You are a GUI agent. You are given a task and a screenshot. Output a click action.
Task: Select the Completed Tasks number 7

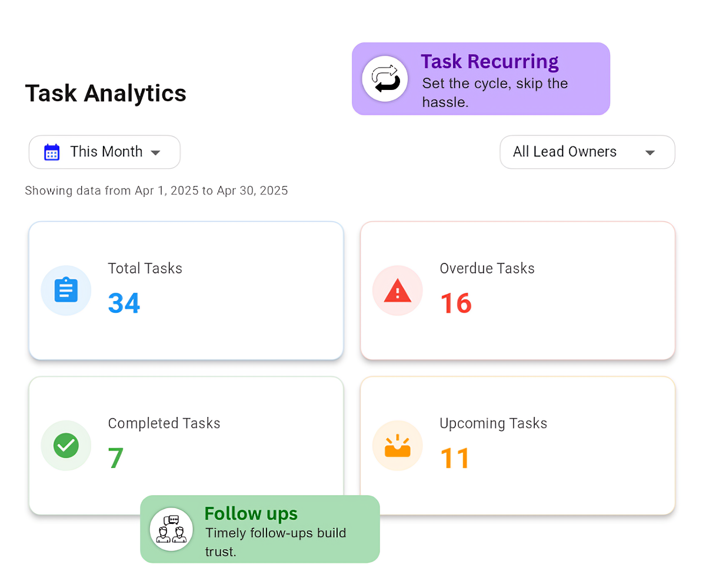coord(115,458)
